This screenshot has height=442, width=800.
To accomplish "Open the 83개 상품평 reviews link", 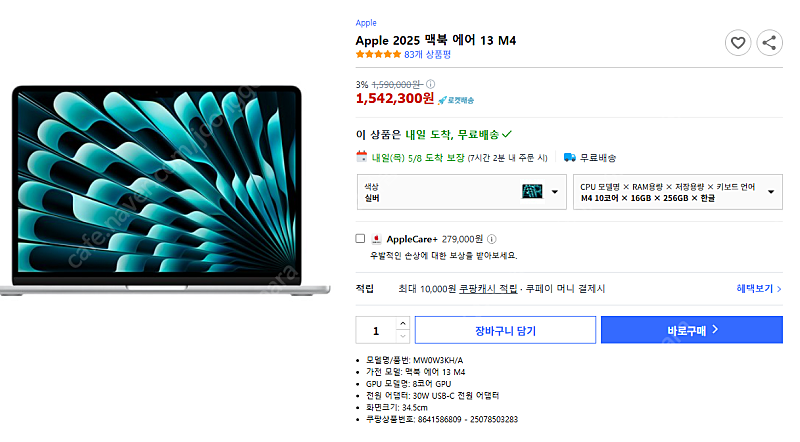I will [428, 55].
